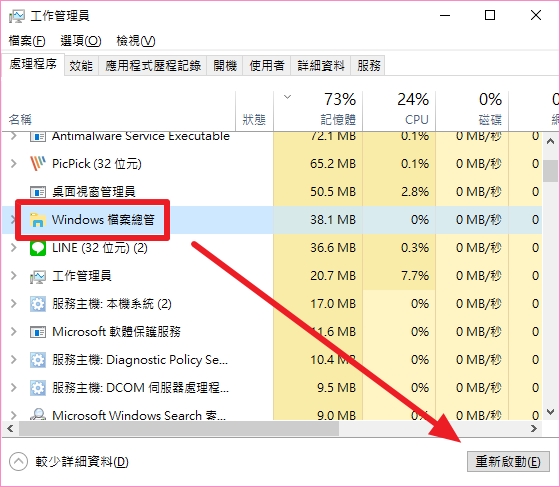Image resolution: width=560 pixels, height=487 pixels.
Task: Click the Task Manager title bar icon
Action: [x=16, y=16]
